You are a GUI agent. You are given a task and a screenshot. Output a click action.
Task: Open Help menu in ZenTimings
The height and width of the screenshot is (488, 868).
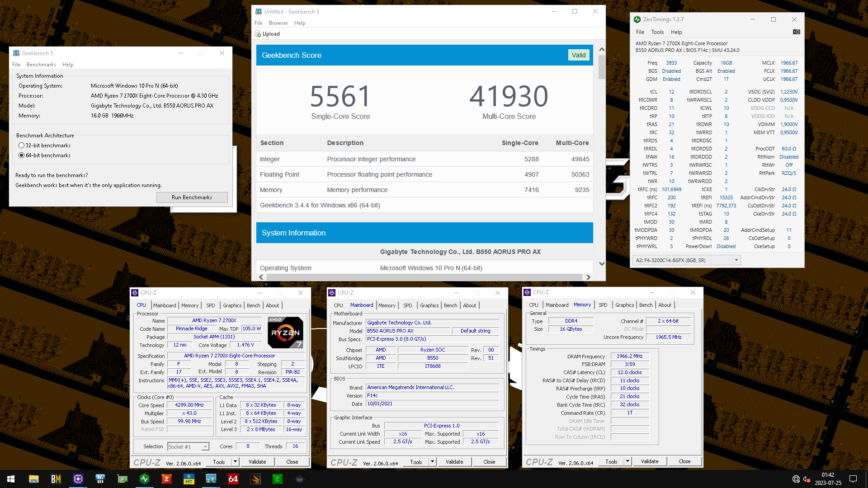[x=676, y=32]
